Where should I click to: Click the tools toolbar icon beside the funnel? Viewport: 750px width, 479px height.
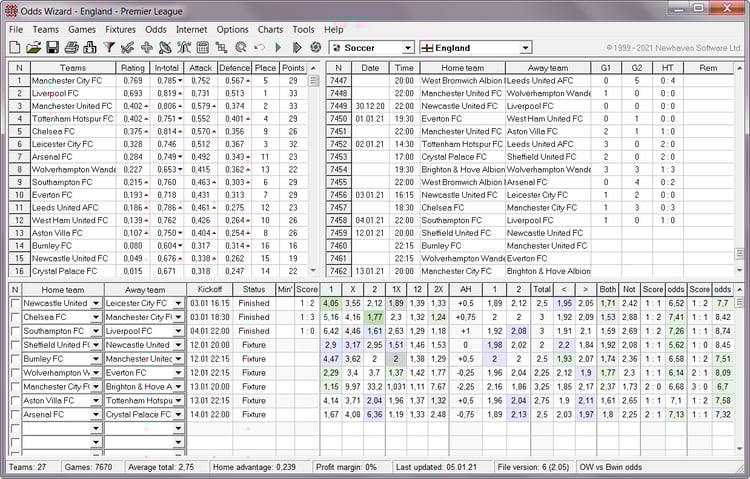click(127, 47)
